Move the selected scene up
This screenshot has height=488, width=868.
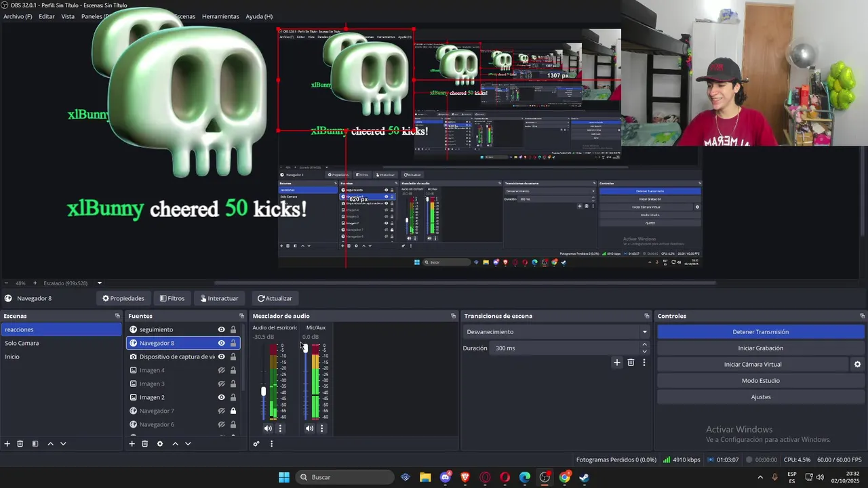tap(50, 444)
